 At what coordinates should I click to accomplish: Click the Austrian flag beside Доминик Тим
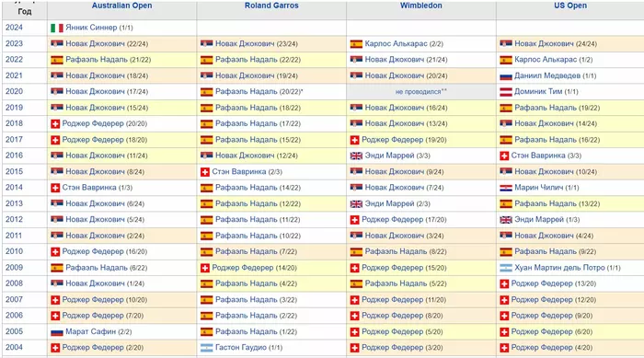click(x=506, y=92)
